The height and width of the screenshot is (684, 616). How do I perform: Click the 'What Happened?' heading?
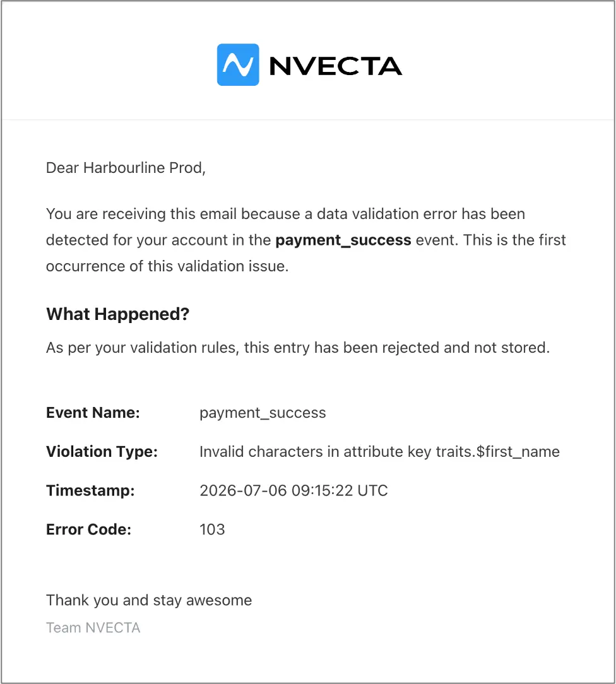(118, 314)
